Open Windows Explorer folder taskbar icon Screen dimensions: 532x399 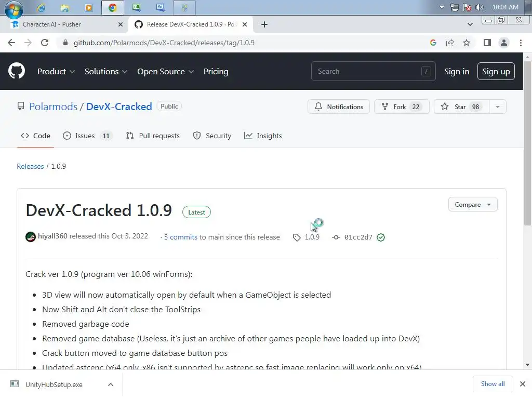[65, 7]
